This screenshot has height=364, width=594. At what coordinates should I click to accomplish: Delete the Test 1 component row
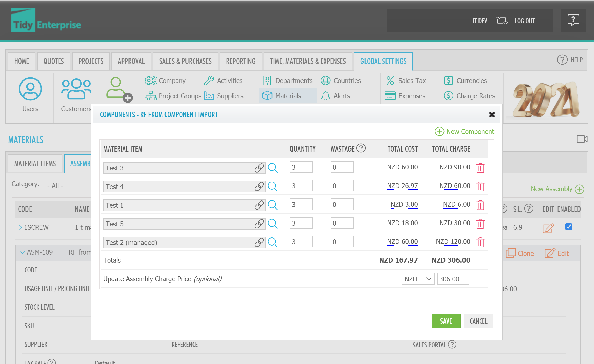481,205
